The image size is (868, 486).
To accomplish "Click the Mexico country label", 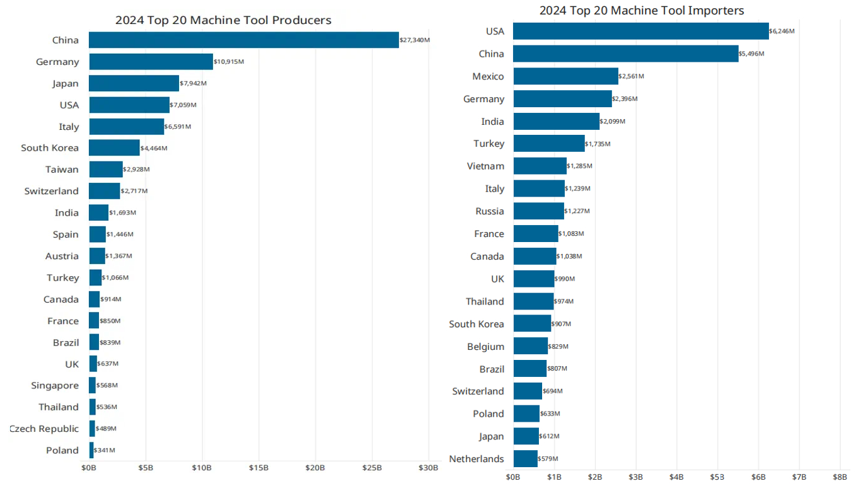I will pyautogui.click(x=488, y=76).
